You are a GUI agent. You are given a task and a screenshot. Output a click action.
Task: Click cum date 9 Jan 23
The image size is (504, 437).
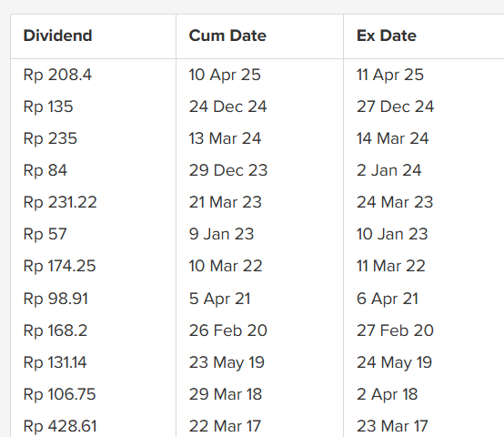[x=221, y=234]
